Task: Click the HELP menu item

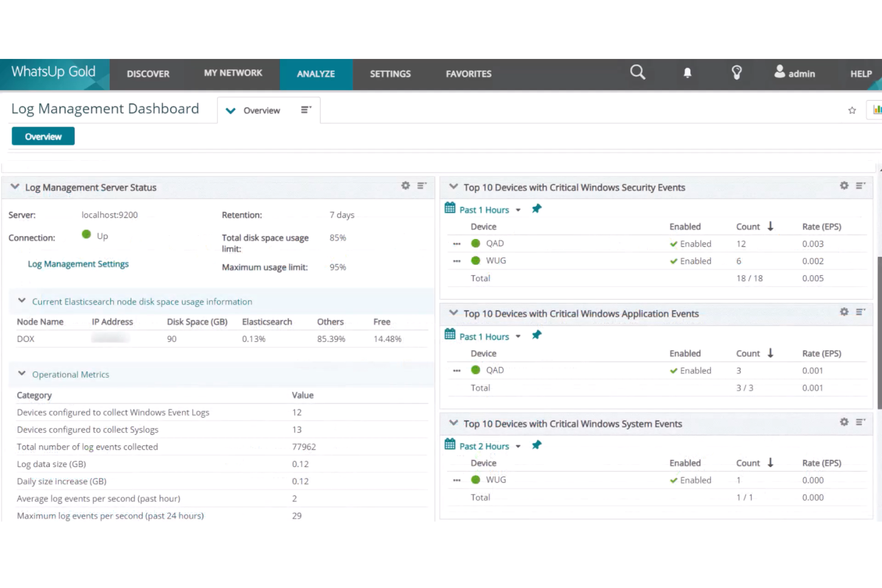Action: click(861, 73)
